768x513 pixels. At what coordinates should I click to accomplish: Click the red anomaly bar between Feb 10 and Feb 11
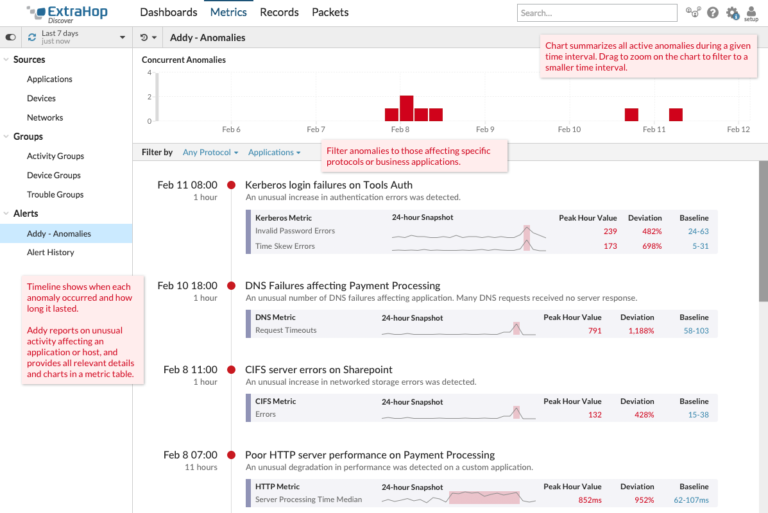click(631, 115)
